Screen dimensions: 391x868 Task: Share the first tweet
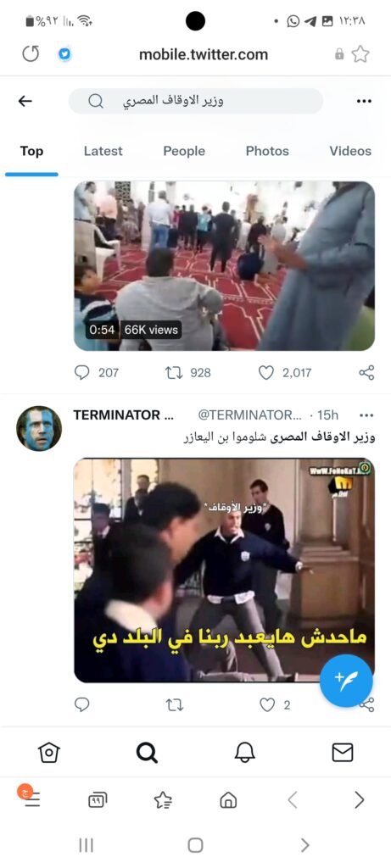[366, 373]
